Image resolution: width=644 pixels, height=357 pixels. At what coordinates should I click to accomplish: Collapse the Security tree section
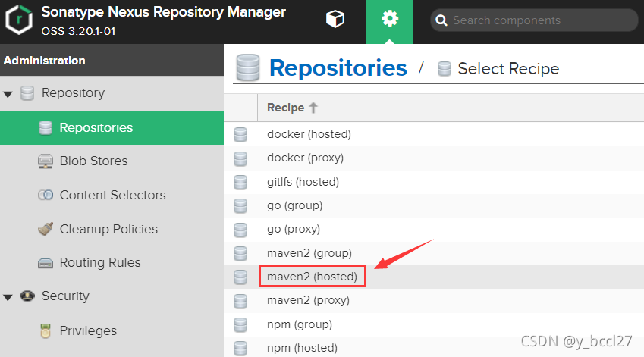8,297
